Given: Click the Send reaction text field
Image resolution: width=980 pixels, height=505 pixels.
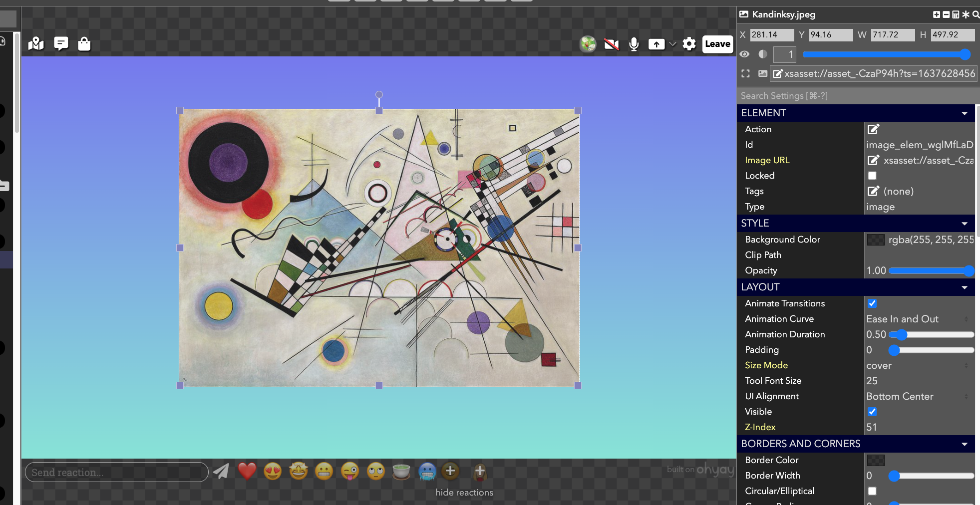Looking at the screenshot, I should click(116, 472).
